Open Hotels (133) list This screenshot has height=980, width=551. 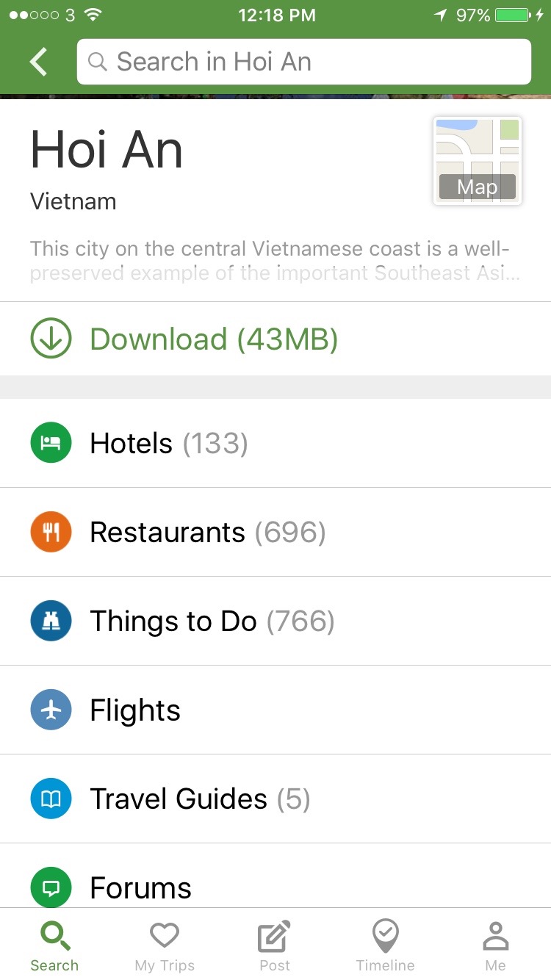tap(169, 444)
